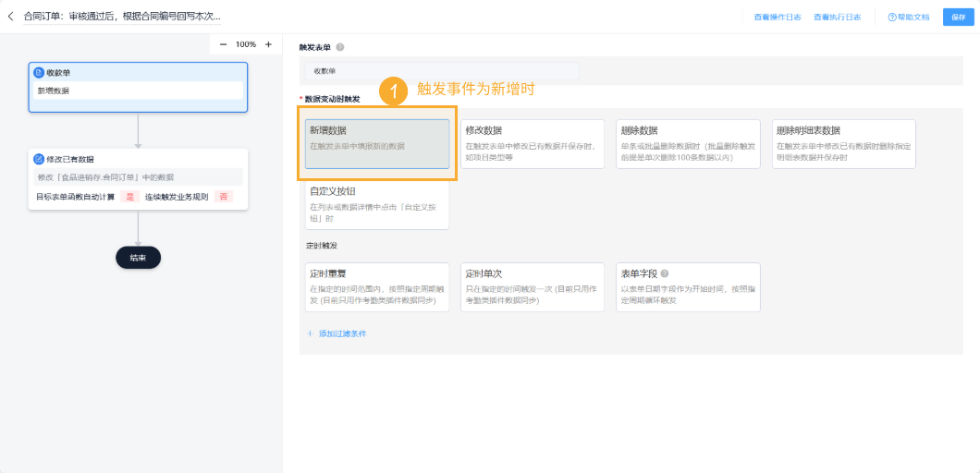Choose the 删除明细表数据 trigger card
The image size is (980, 473).
pos(842,144)
